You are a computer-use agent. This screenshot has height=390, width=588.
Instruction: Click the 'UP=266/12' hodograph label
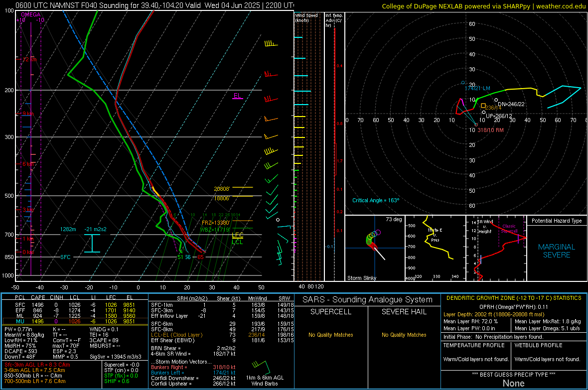point(499,116)
